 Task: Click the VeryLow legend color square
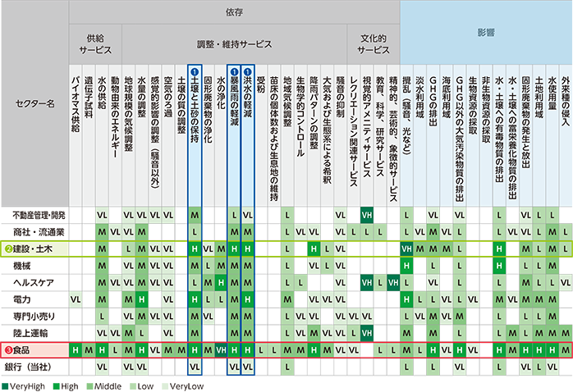166,384
